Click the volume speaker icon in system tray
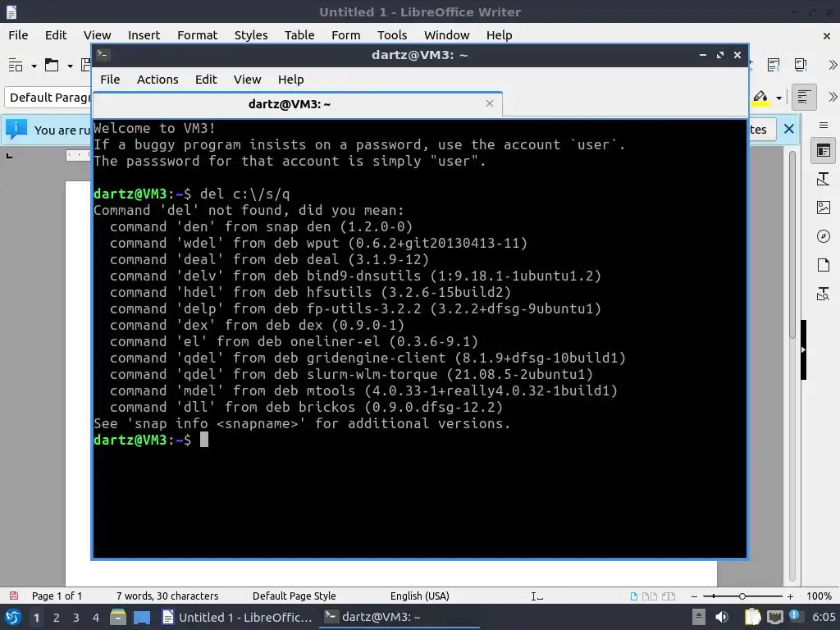 point(722,617)
